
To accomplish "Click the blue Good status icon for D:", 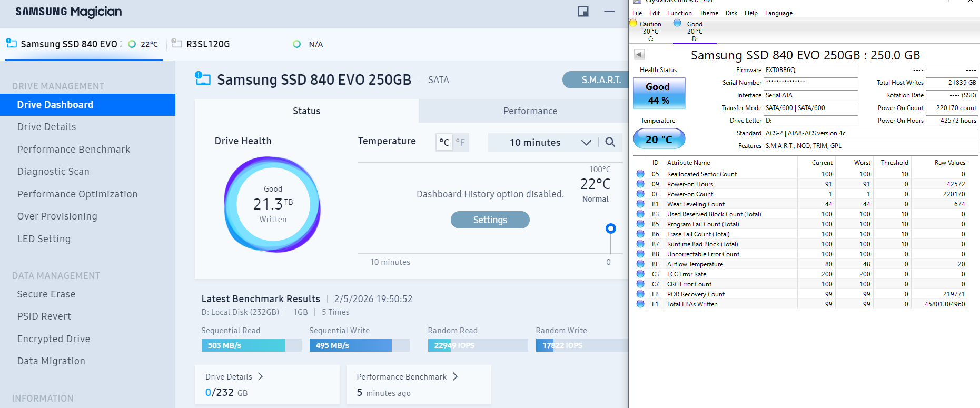I will (x=677, y=23).
